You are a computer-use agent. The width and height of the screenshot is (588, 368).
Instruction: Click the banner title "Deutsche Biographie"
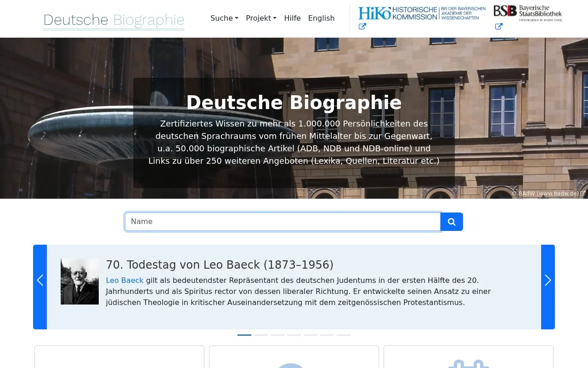coord(294,103)
